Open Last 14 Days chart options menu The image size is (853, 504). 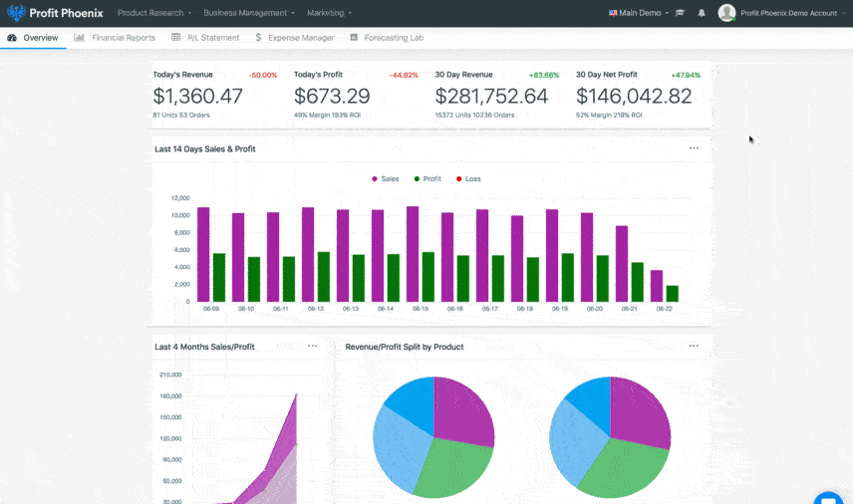(694, 148)
